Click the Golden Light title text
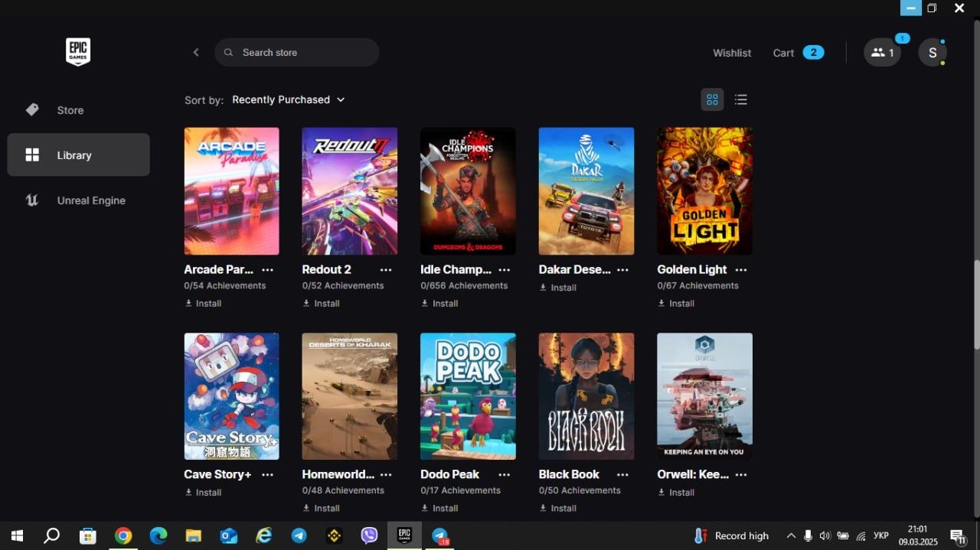980x550 pixels. tap(692, 269)
